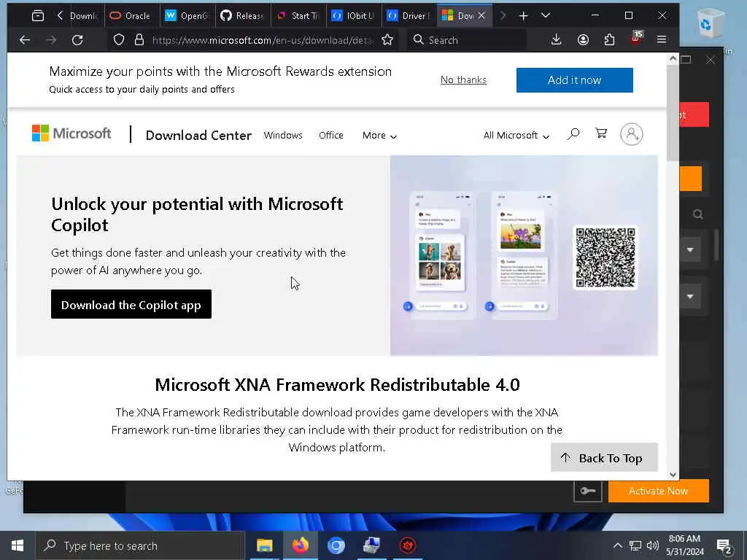Switch to the Oracle tab
The width and height of the screenshot is (747, 560).
click(x=131, y=16)
